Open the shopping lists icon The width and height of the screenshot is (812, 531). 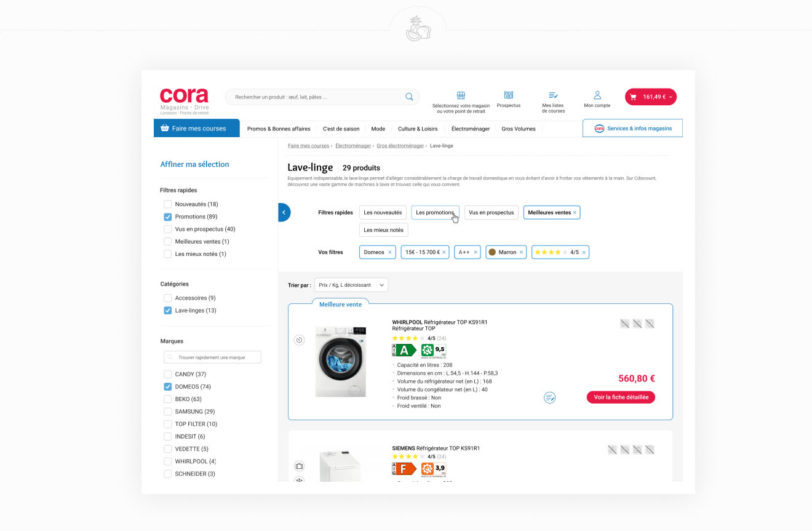click(x=553, y=95)
